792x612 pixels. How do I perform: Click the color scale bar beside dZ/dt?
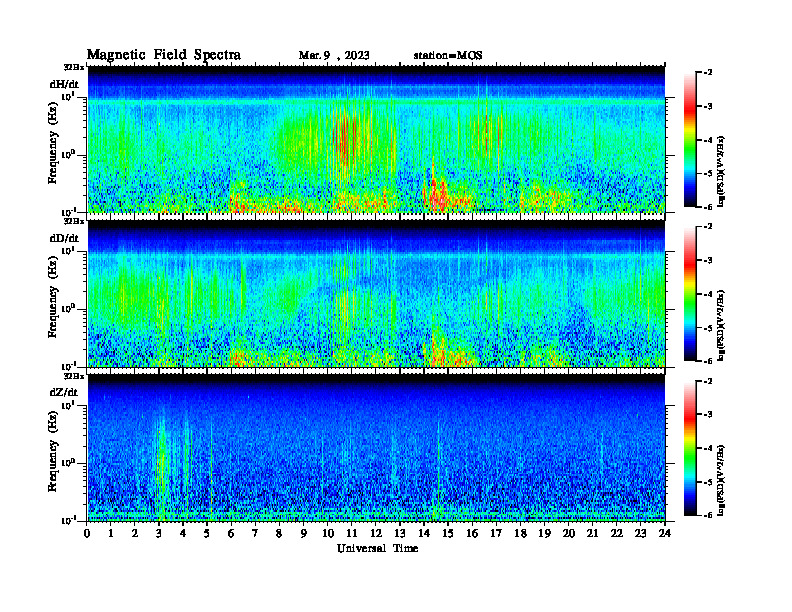coord(690,448)
